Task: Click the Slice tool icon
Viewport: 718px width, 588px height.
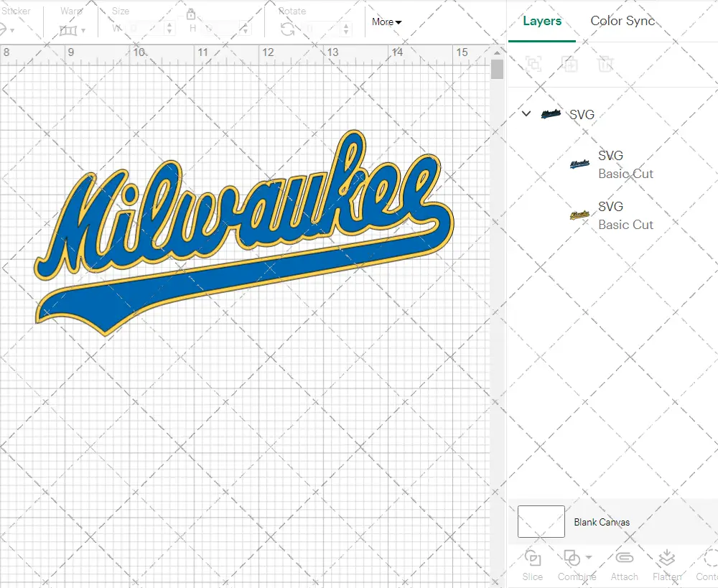Action: click(x=533, y=559)
